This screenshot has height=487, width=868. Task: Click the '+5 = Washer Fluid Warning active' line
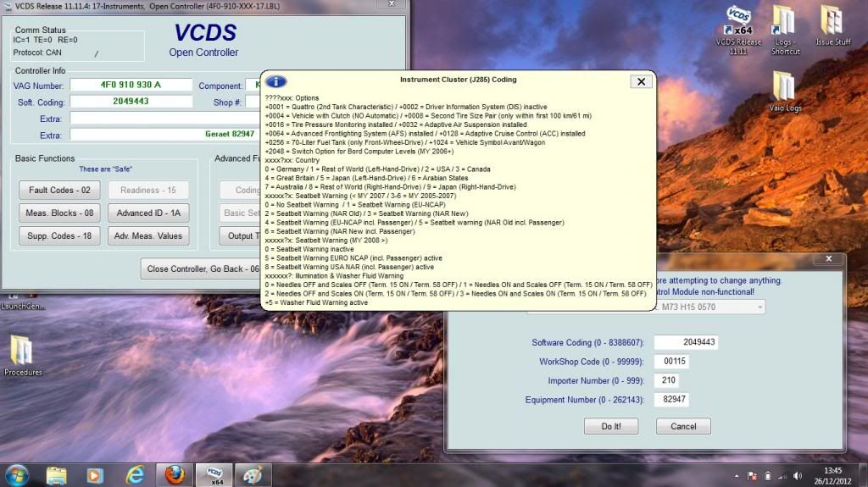(x=316, y=302)
